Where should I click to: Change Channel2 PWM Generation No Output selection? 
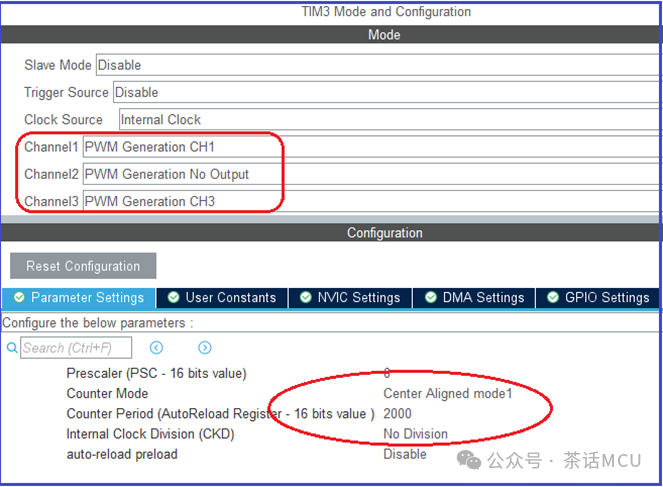[x=180, y=174]
